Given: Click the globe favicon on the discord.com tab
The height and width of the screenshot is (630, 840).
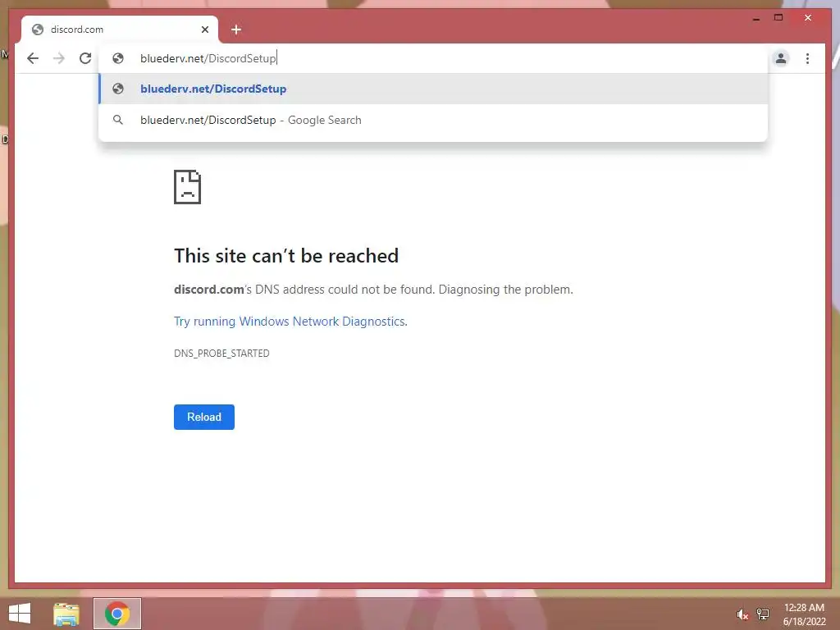Looking at the screenshot, I should coord(38,30).
